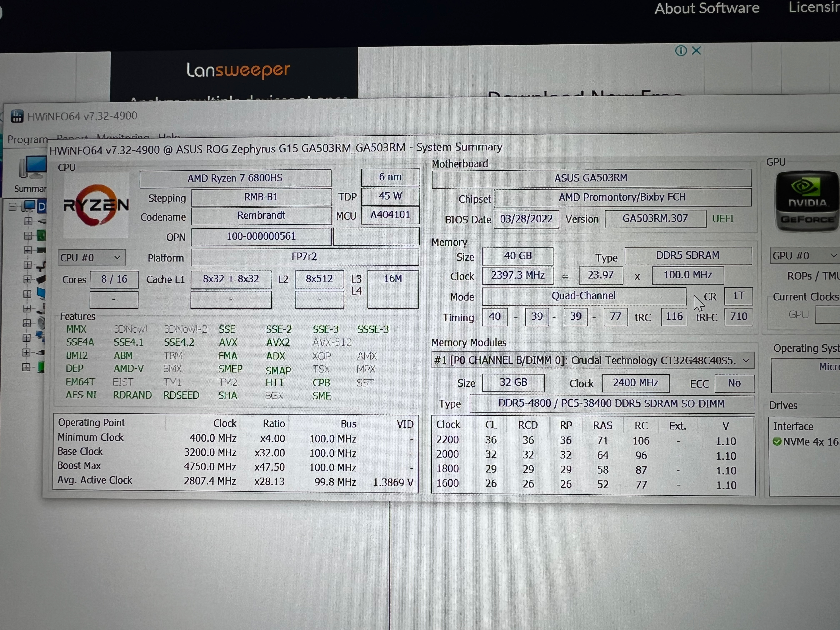Screen dimensions: 840x630
Task: Open the memory module selector dropdown
Action: point(593,360)
